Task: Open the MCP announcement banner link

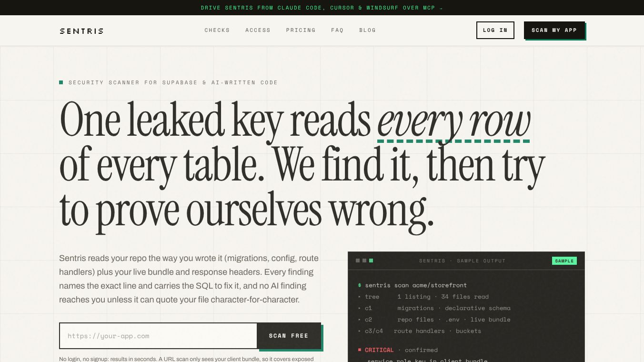Action: (x=322, y=8)
